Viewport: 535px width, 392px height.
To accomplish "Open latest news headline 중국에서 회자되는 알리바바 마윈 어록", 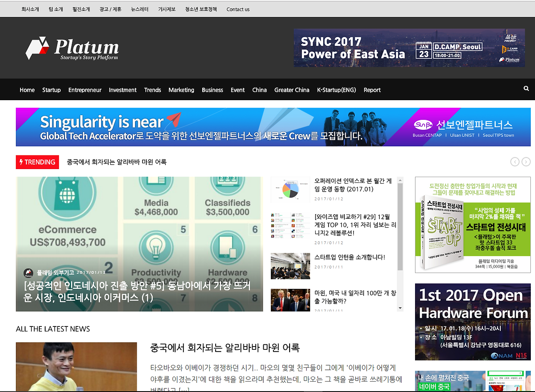I will pyautogui.click(x=225, y=348).
